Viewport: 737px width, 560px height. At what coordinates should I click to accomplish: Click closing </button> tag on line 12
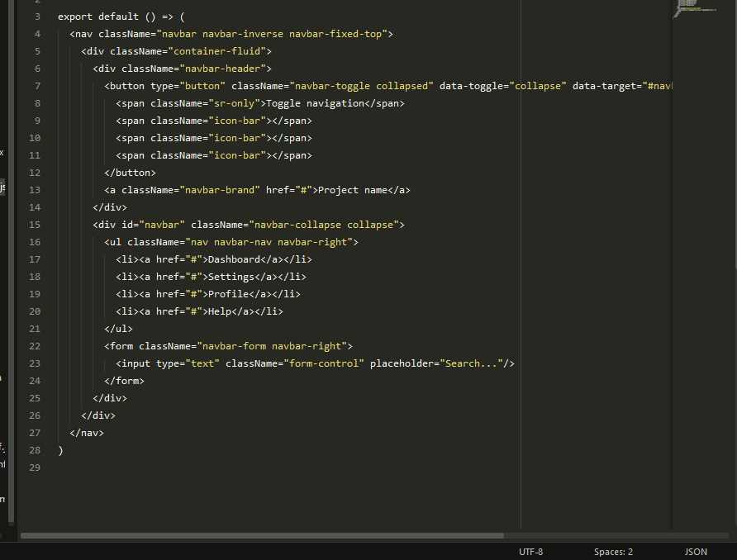pos(131,173)
